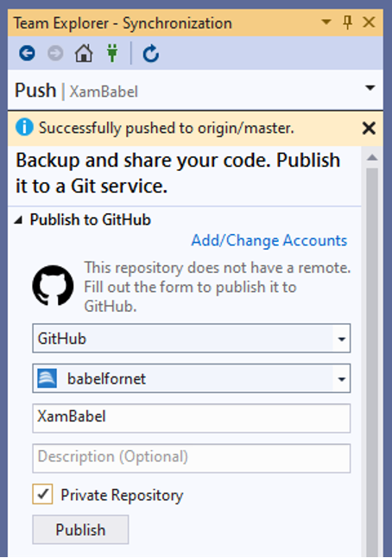Viewport: 392px width, 558px height.
Task: Open the Push page dropdown arrow
Action: tap(370, 87)
